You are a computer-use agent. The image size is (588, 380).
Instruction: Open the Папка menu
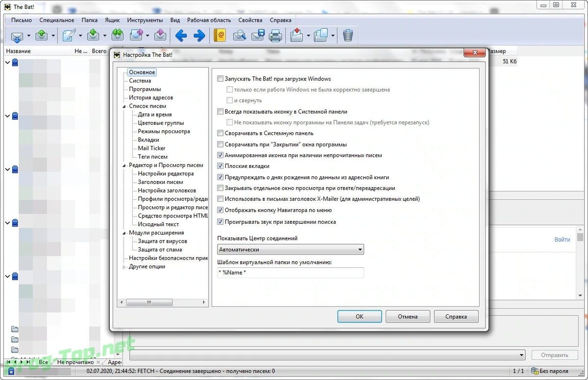coord(90,20)
